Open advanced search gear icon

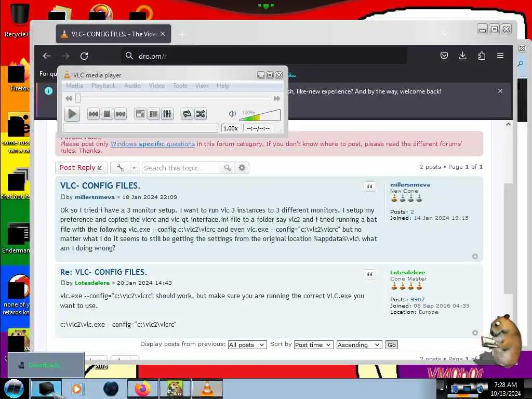242,168
